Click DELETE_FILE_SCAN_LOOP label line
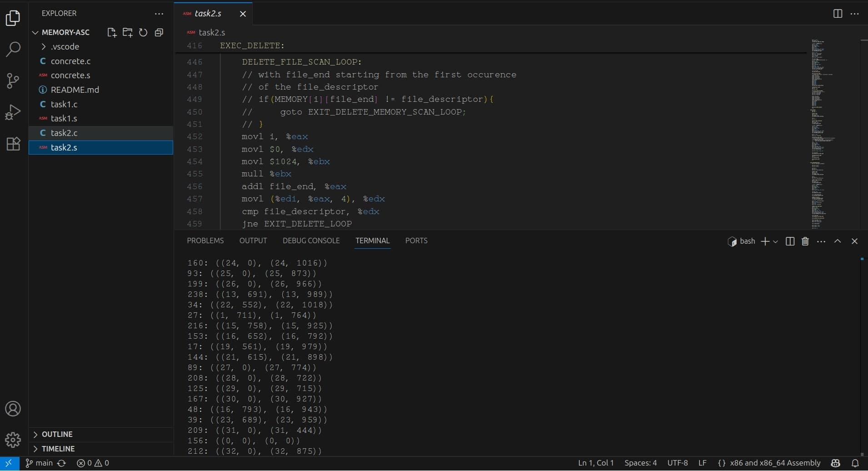This screenshot has width=868, height=471. coord(302,62)
